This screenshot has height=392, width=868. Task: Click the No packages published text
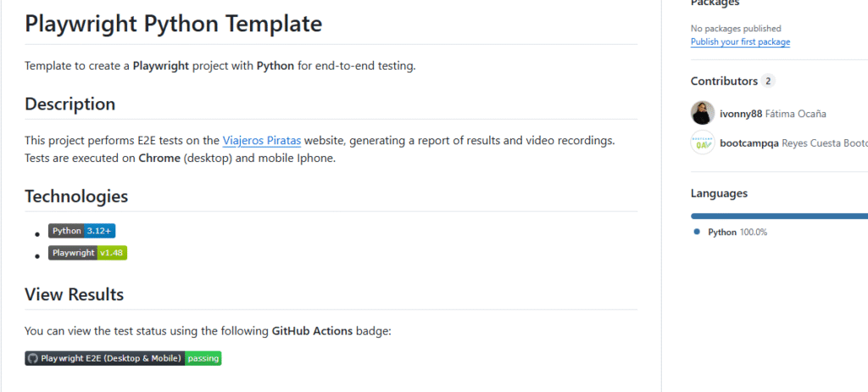click(736, 28)
